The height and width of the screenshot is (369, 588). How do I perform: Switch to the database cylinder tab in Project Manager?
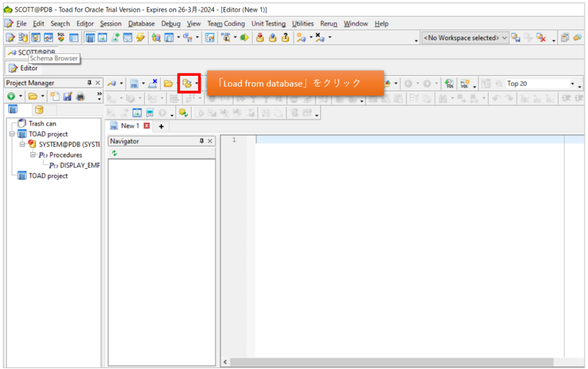pos(39,110)
